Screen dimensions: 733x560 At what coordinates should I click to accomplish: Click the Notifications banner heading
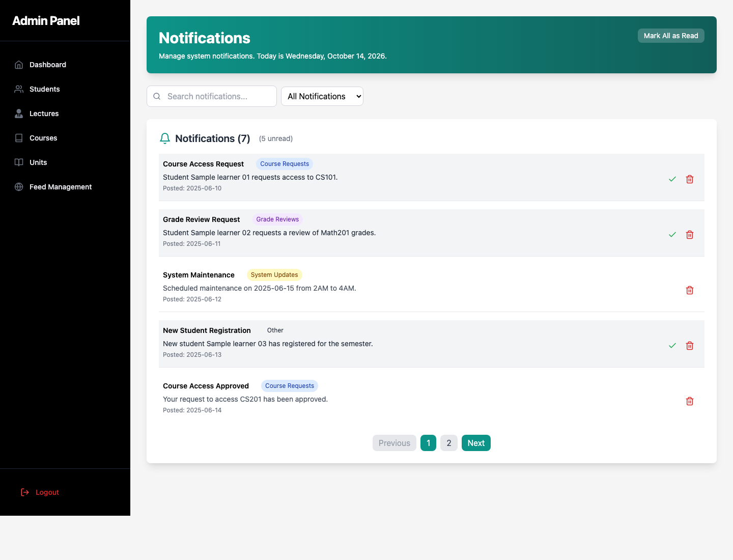(x=205, y=38)
